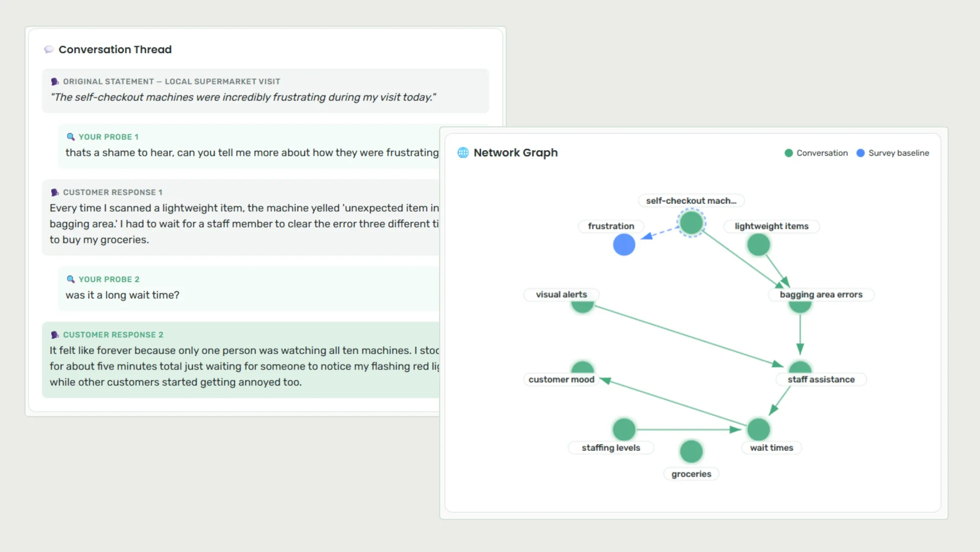Click the Network Graph globe icon

(463, 153)
